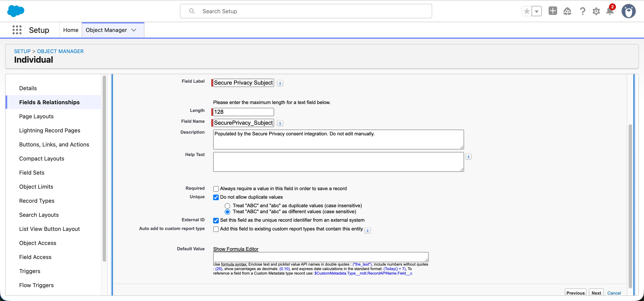Open Page Layouts in the sidebar
The width and height of the screenshot is (644, 301).
[x=36, y=116]
